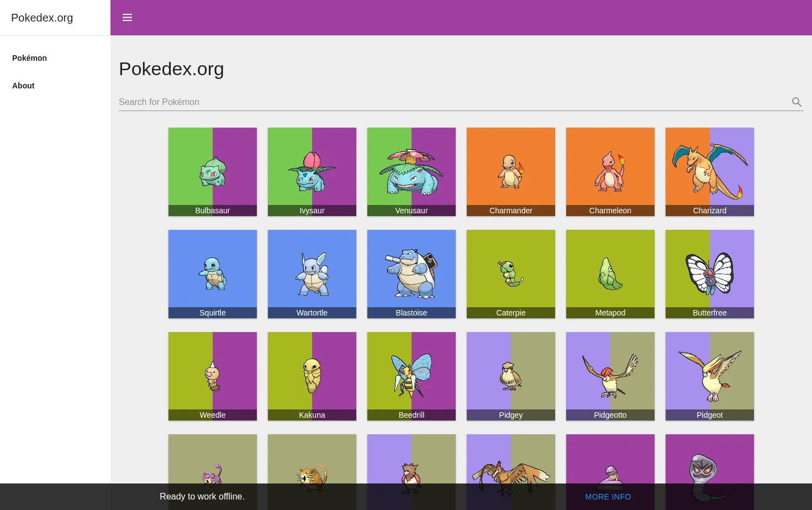
Task: View the Charmeleon card
Action: pos(610,172)
